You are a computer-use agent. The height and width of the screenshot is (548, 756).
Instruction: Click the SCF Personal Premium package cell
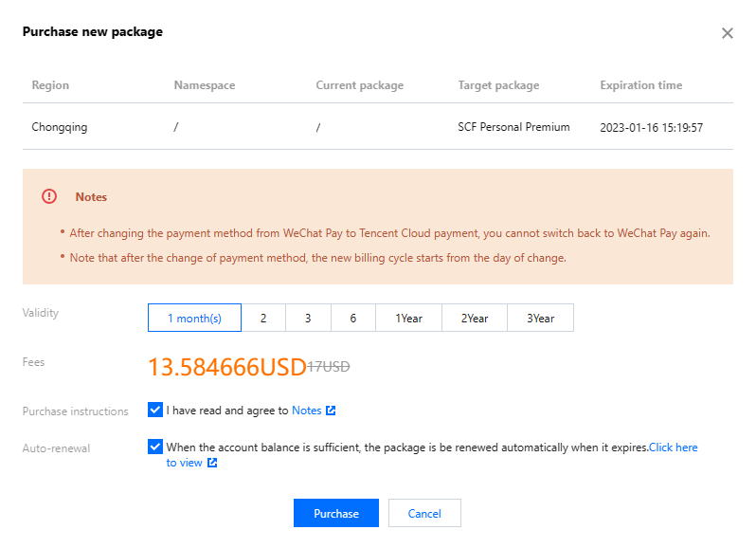pos(513,127)
